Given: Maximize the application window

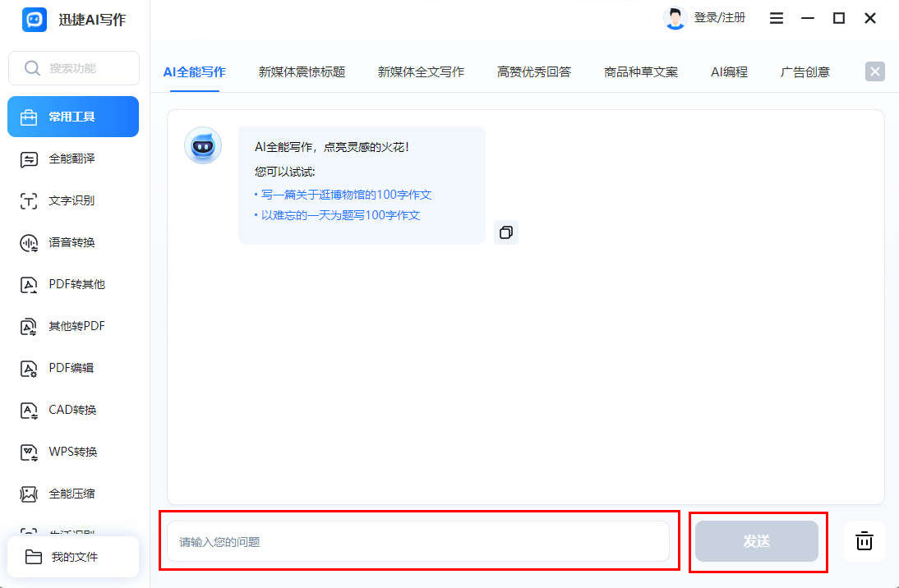Looking at the screenshot, I should [x=839, y=18].
